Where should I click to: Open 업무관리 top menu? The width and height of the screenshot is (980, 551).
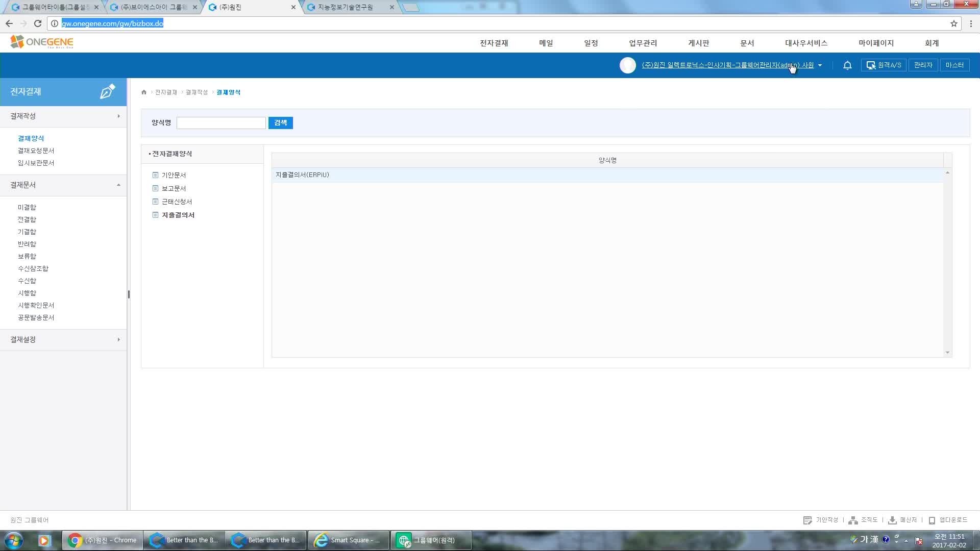tap(643, 43)
